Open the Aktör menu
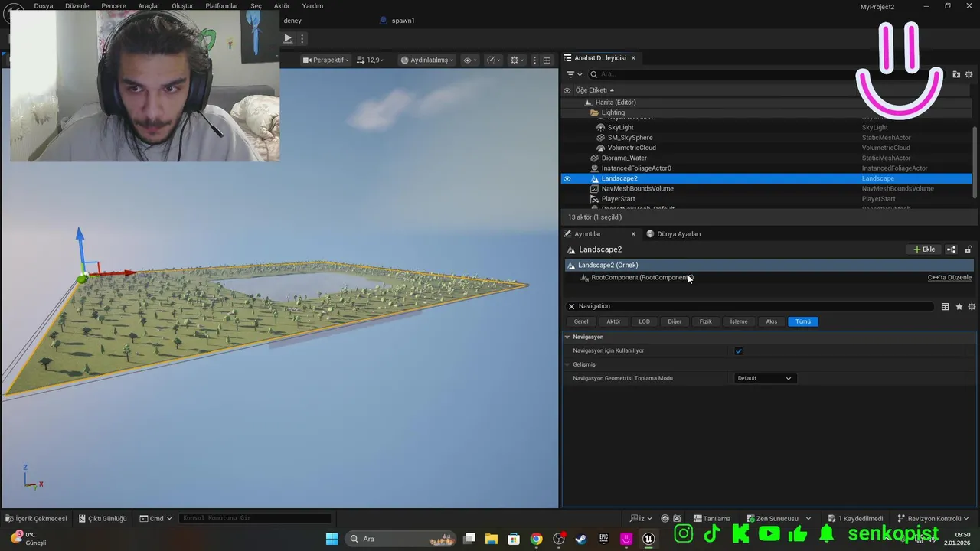This screenshot has width=980, height=551. click(x=282, y=6)
